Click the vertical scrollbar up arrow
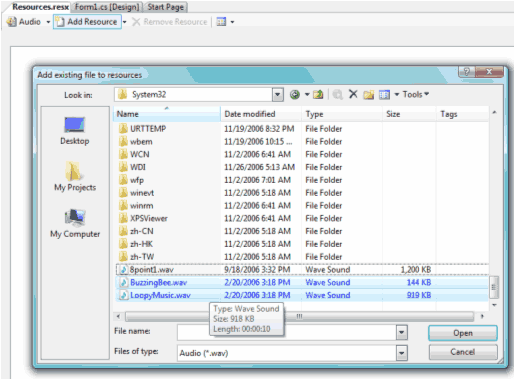This screenshot has width=516, height=380. tap(495, 113)
